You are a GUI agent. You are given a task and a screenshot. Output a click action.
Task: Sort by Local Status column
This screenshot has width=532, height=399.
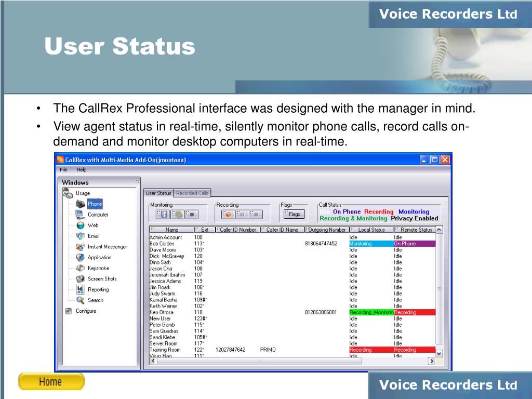pos(371,230)
